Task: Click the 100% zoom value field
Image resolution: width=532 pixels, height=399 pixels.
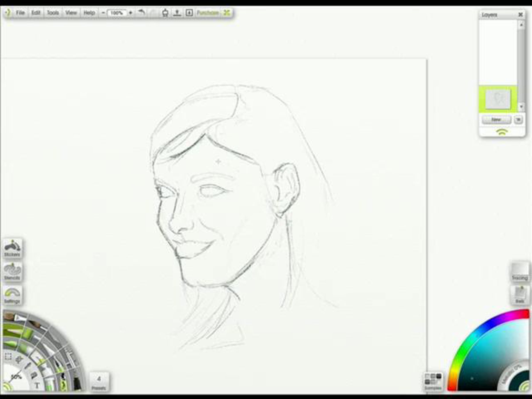Action: tap(117, 13)
